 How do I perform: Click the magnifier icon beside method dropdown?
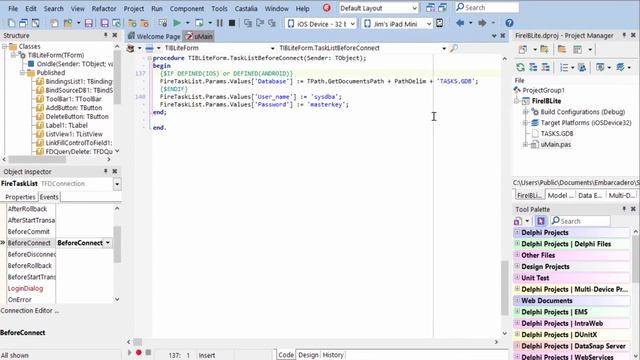pyautogui.click(x=453, y=48)
